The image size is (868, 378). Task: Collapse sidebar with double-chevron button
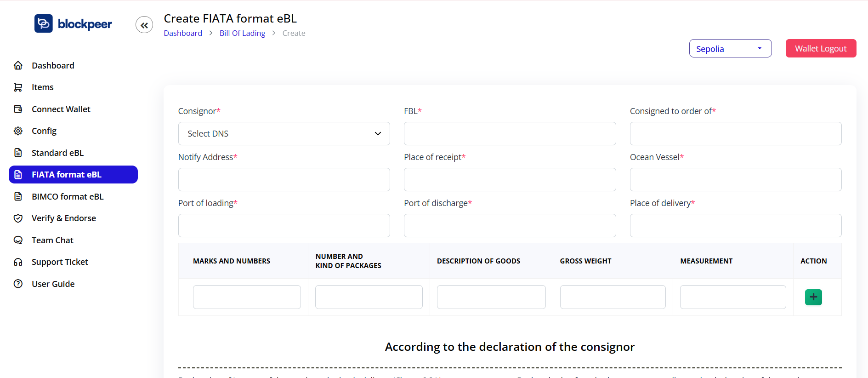coord(144,25)
